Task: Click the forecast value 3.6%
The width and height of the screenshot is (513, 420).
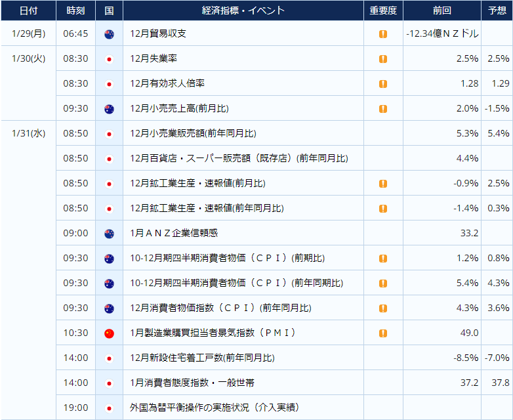Action: tap(499, 308)
